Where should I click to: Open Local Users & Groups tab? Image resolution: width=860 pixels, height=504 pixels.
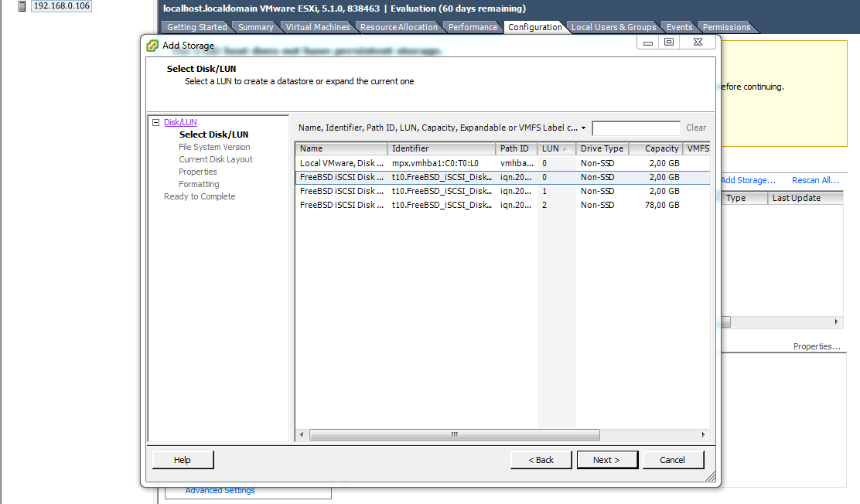pyautogui.click(x=614, y=27)
